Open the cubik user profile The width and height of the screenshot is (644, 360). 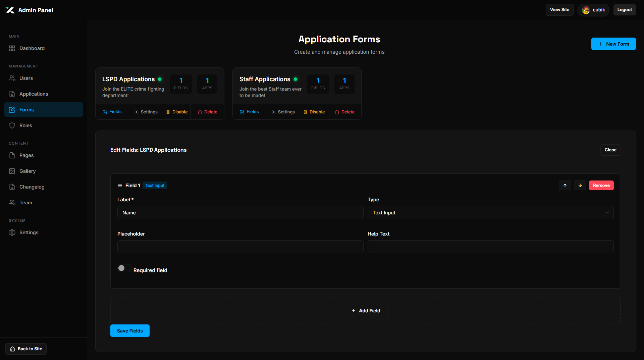(x=593, y=10)
